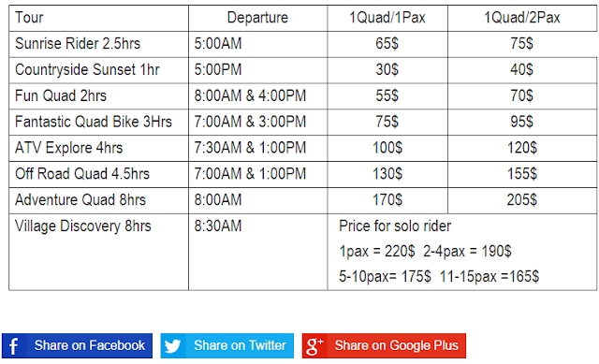Image resolution: width=599 pixels, height=364 pixels.
Task: Select Adventure Quad 8hrs tour
Action: (80, 199)
